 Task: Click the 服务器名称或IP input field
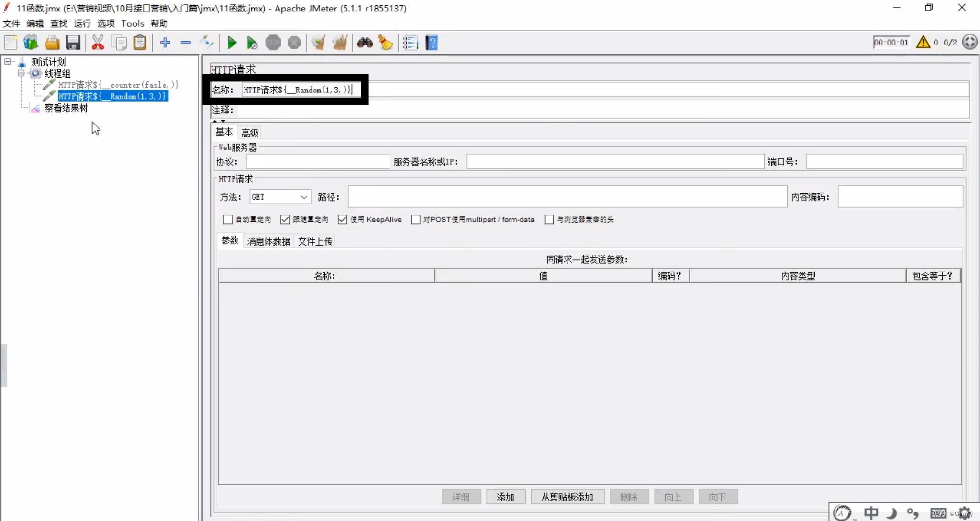[x=615, y=161]
